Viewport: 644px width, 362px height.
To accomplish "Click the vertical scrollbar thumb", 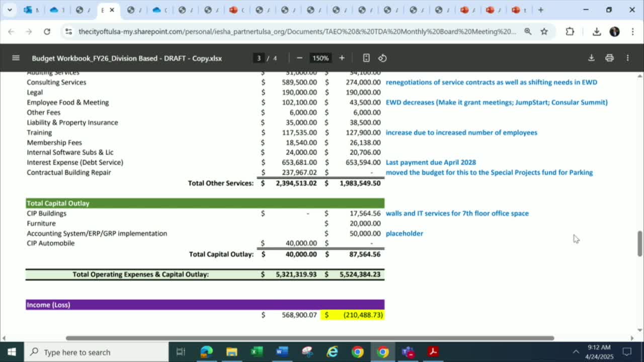I will tap(640, 244).
